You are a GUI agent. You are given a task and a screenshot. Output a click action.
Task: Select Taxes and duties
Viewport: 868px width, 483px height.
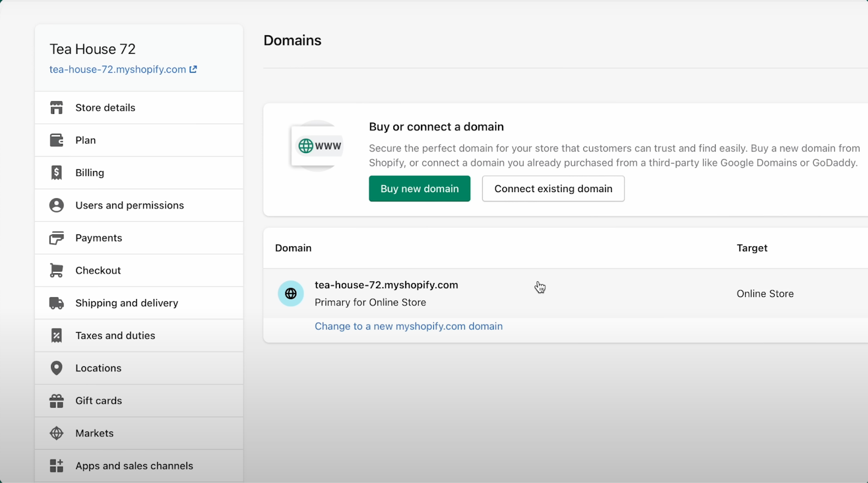139,335
